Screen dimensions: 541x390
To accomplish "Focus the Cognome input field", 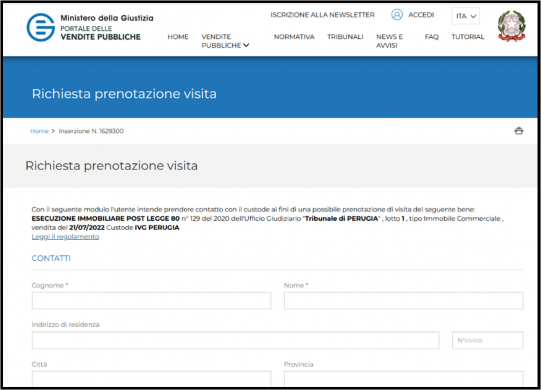I will coord(151,301).
